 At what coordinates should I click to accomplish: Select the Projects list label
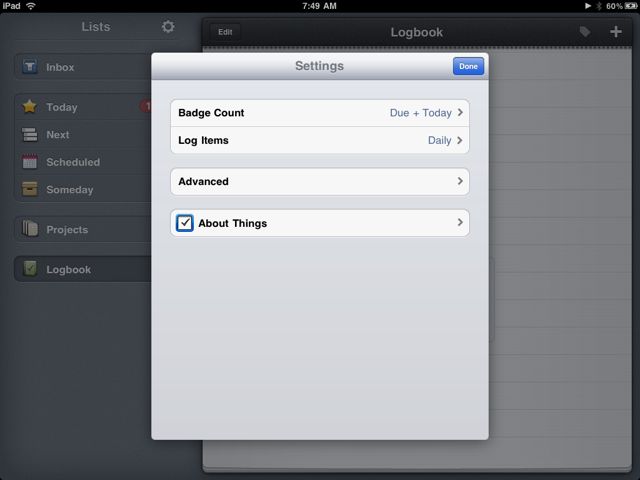point(67,230)
